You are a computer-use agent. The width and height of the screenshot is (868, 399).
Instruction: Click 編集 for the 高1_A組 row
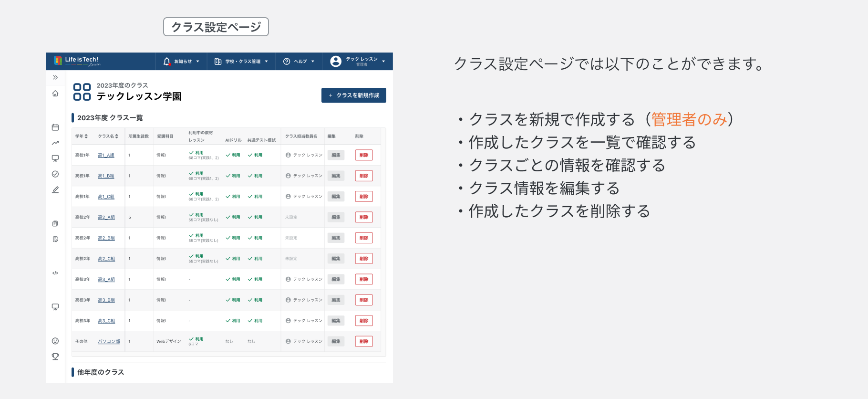click(x=336, y=155)
